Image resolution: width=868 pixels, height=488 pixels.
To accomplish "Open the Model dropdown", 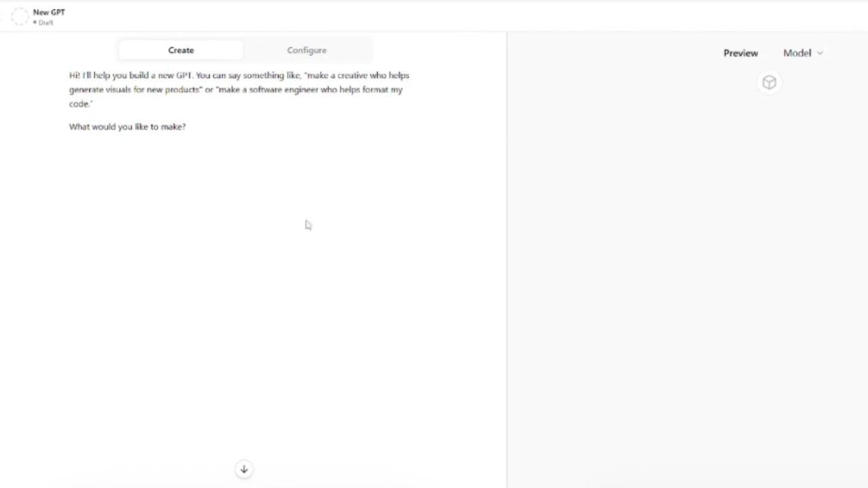I will tap(803, 53).
